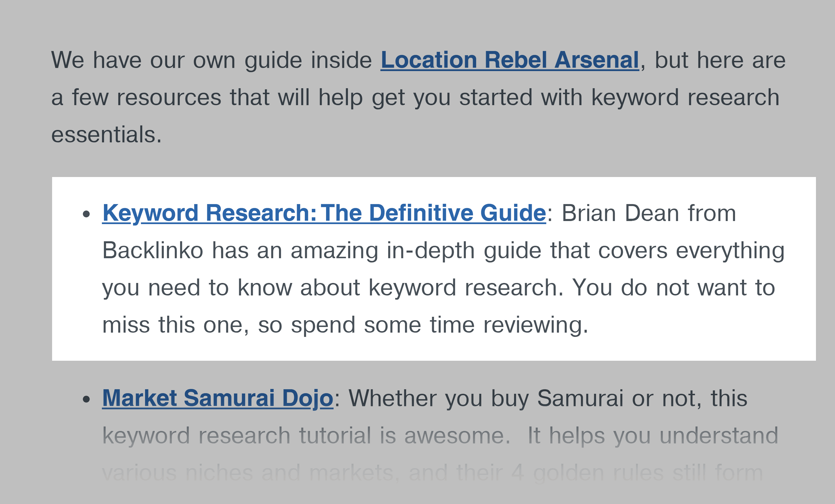Click the word 'essentials.' ending the intro

[107, 135]
